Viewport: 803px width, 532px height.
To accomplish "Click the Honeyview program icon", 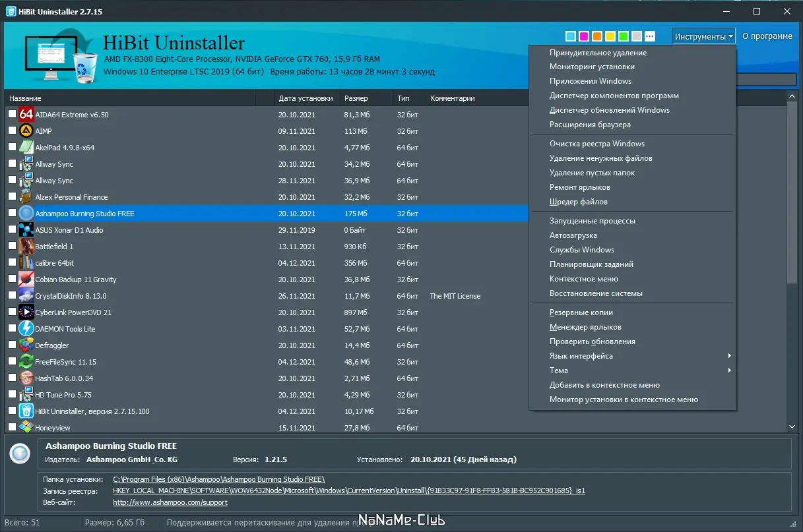I will click(26, 427).
